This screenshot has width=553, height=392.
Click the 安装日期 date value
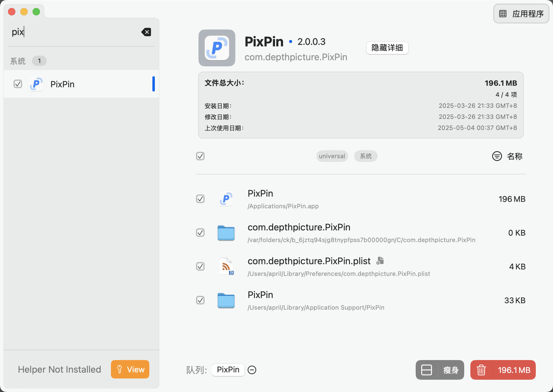[478, 106]
